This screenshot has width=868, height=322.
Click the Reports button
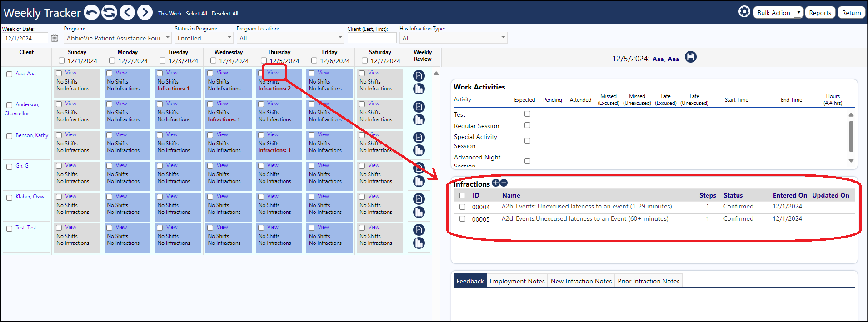820,13
